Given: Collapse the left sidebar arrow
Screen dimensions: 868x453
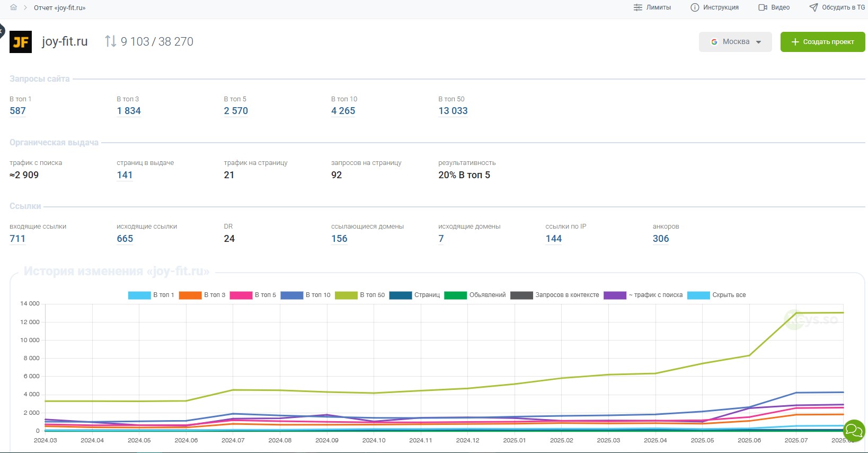Looking at the screenshot, I should [2, 30].
